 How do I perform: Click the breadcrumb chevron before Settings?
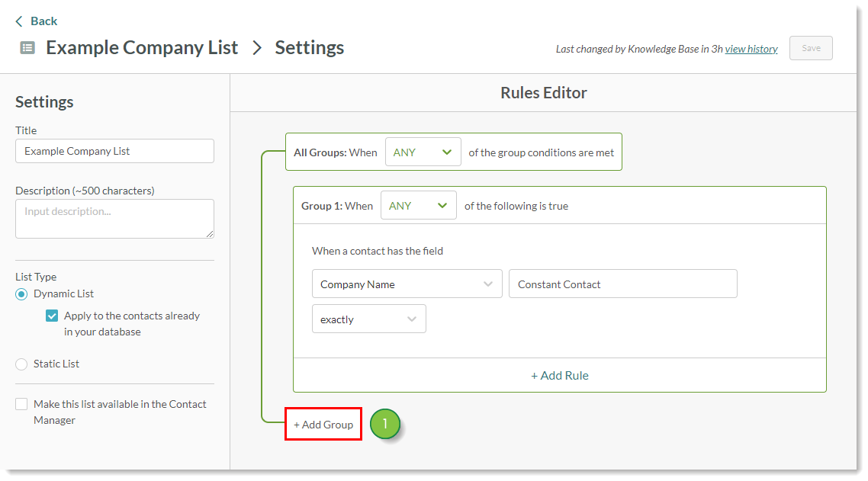257,47
